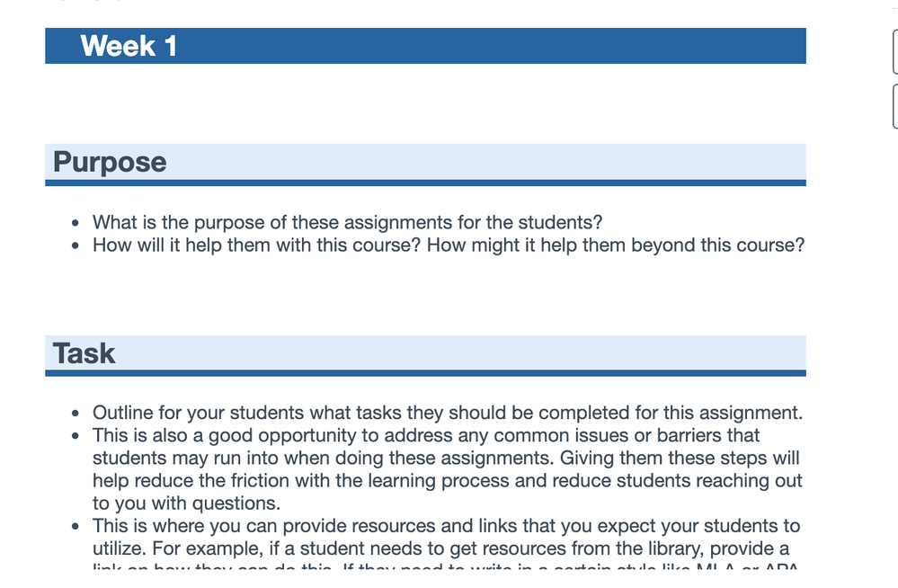Click the bullet "What is the purpose of these assignments"
This screenshot has width=898, height=588.
[347, 222]
